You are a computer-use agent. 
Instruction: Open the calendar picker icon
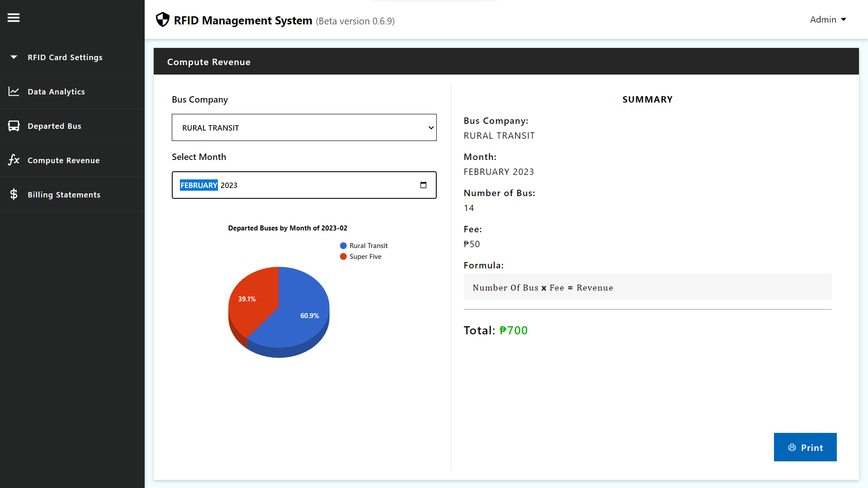pos(423,185)
